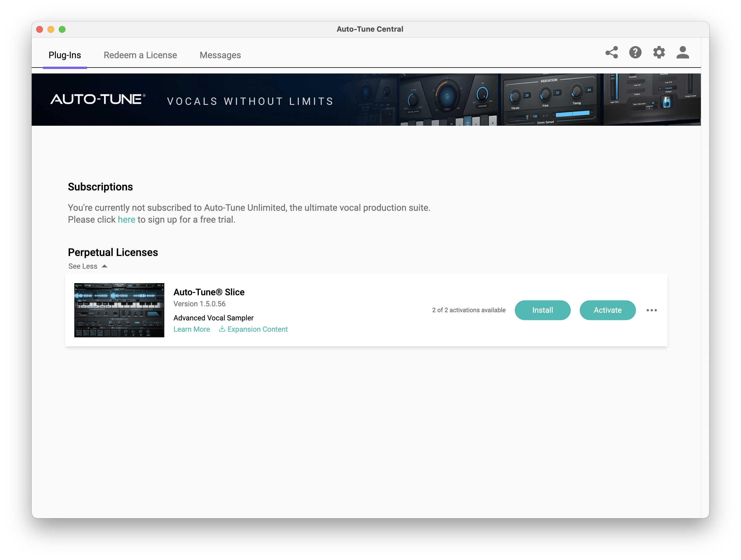
Task: Click the user account profile icon
Action: pos(682,53)
